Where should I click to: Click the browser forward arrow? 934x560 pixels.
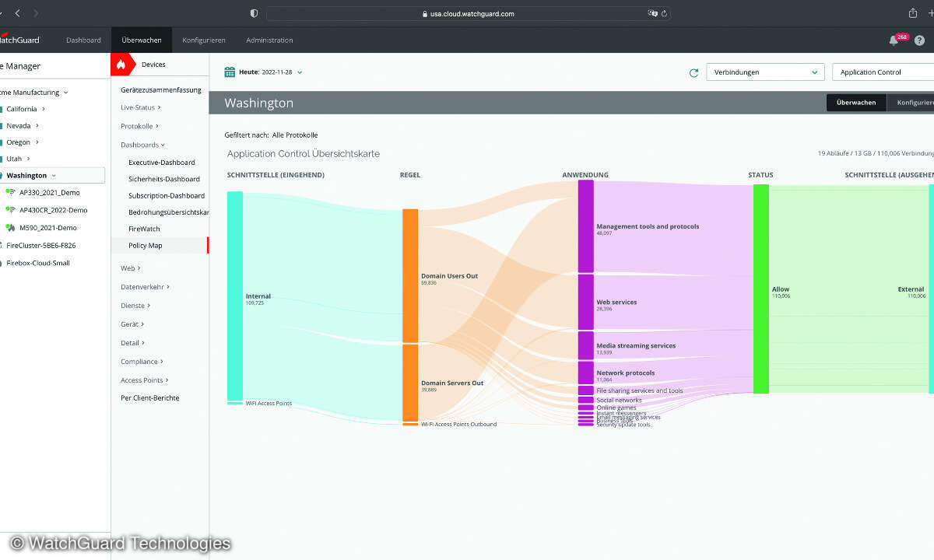36,13
